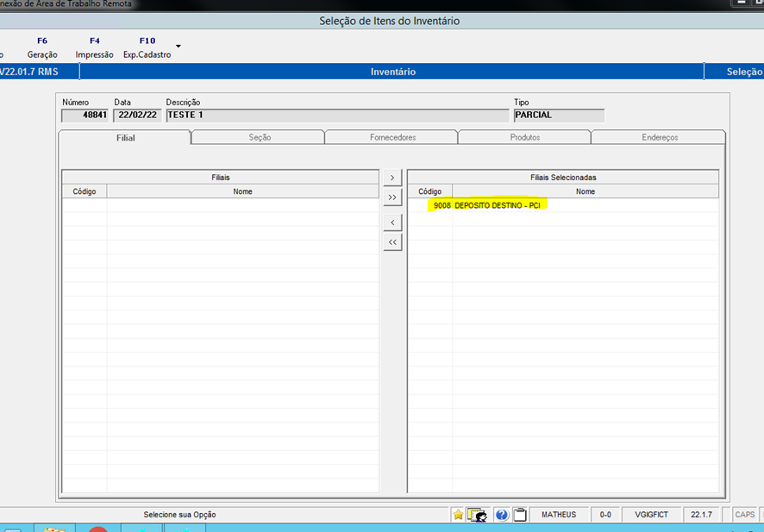Switch to the Produtos tab
The width and height of the screenshot is (764, 532).
pos(525,137)
